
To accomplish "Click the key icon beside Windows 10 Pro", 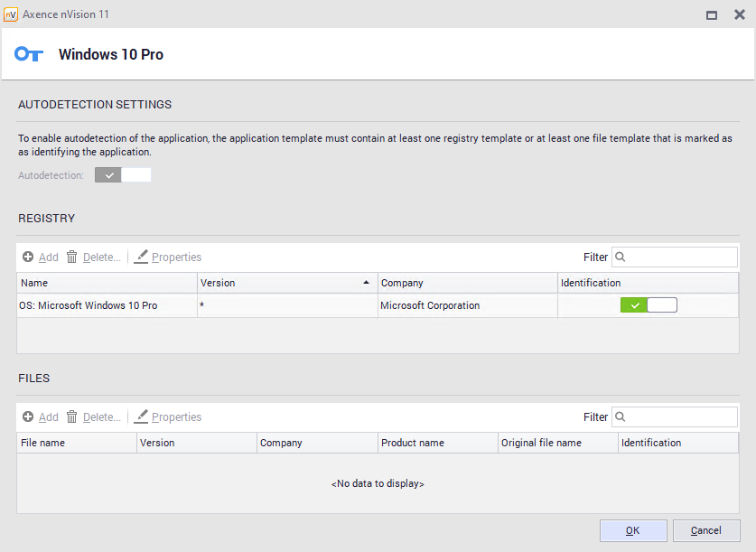I will (29, 54).
